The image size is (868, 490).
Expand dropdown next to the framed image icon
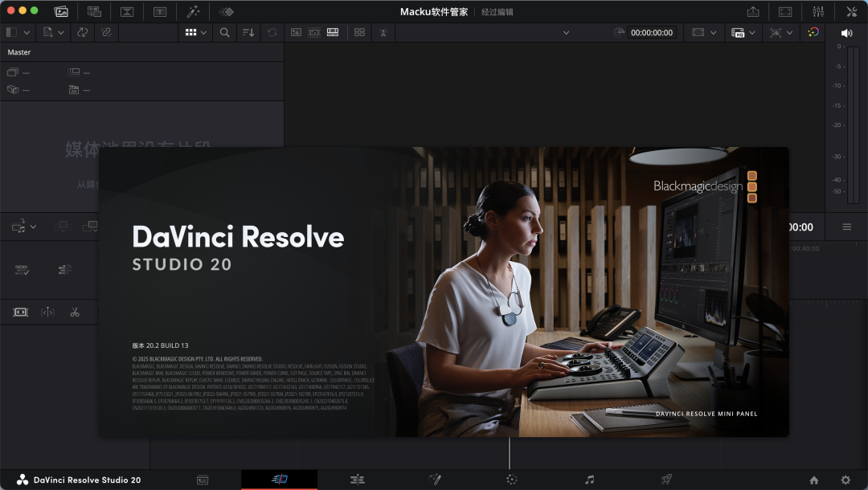(789, 33)
